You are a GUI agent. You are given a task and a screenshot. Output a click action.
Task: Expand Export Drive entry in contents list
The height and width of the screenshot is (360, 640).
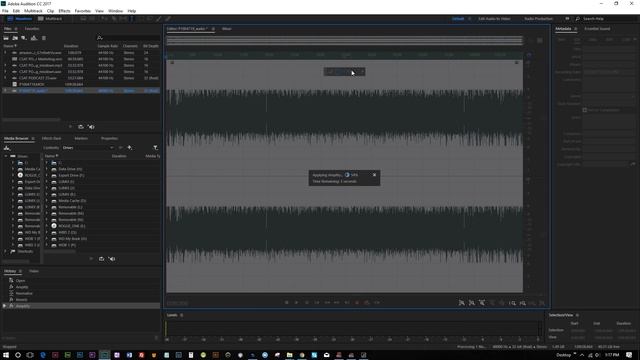[47, 176]
